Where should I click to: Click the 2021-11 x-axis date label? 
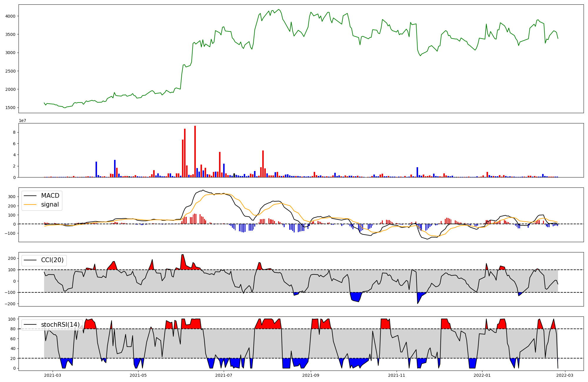click(x=397, y=375)
